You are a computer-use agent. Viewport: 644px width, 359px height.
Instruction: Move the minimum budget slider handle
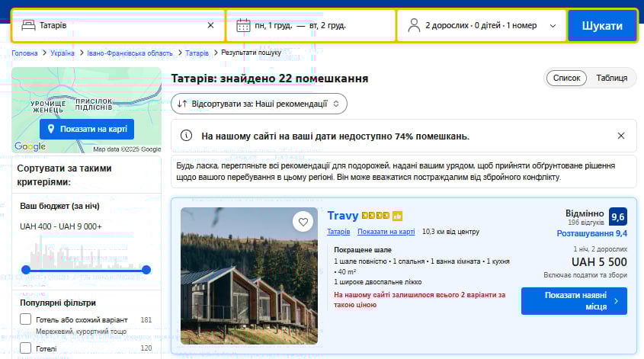point(26,270)
